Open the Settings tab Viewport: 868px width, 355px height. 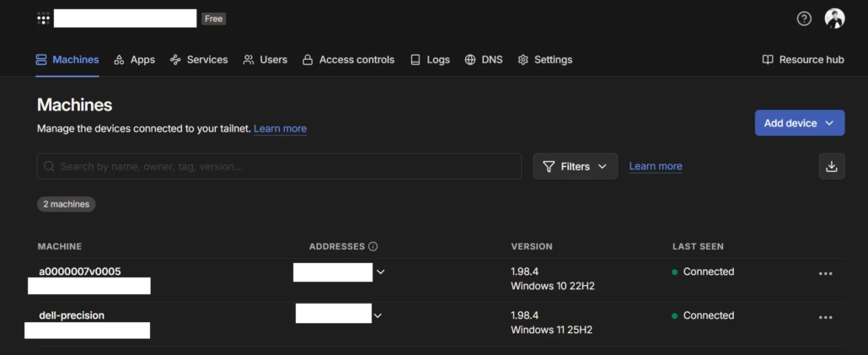(x=544, y=60)
